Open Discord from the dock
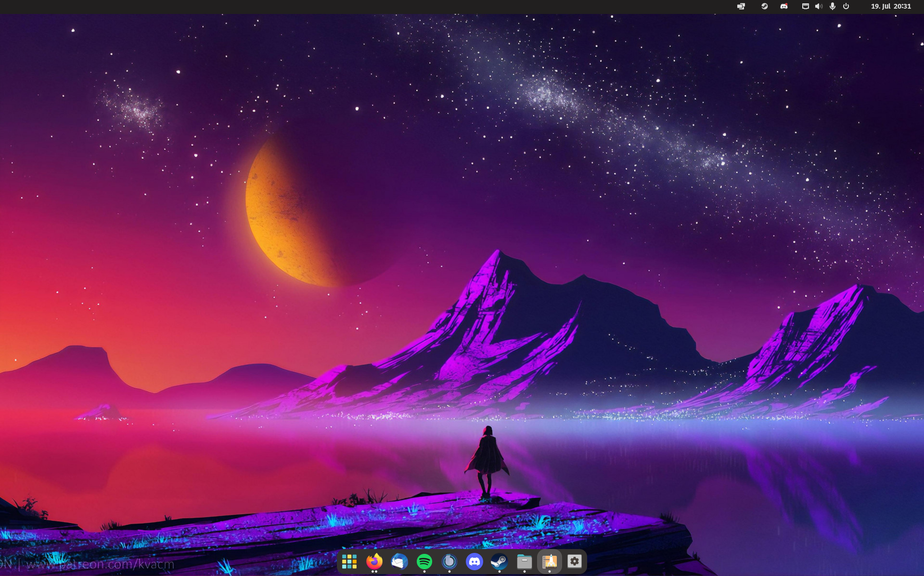The image size is (924, 576). pos(475,562)
